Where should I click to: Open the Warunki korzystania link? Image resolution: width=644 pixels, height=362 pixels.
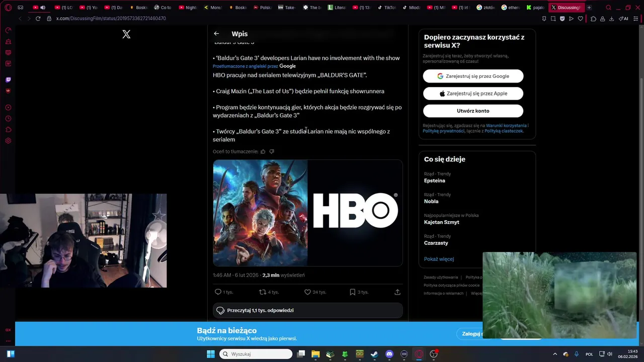pyautogui.click(x=506, y=125)
